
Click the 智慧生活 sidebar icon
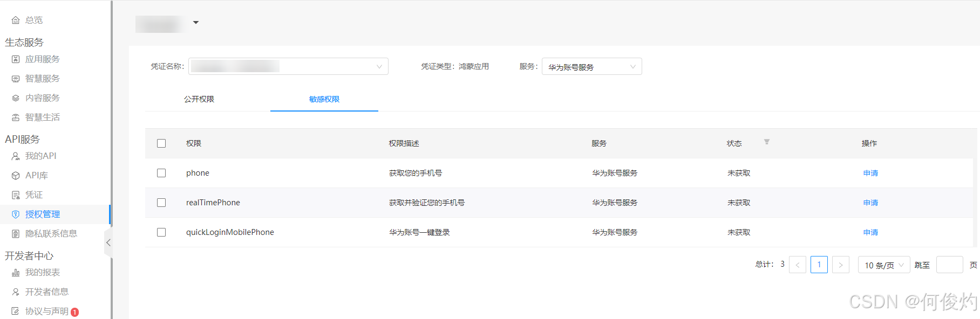click(16, 117)
